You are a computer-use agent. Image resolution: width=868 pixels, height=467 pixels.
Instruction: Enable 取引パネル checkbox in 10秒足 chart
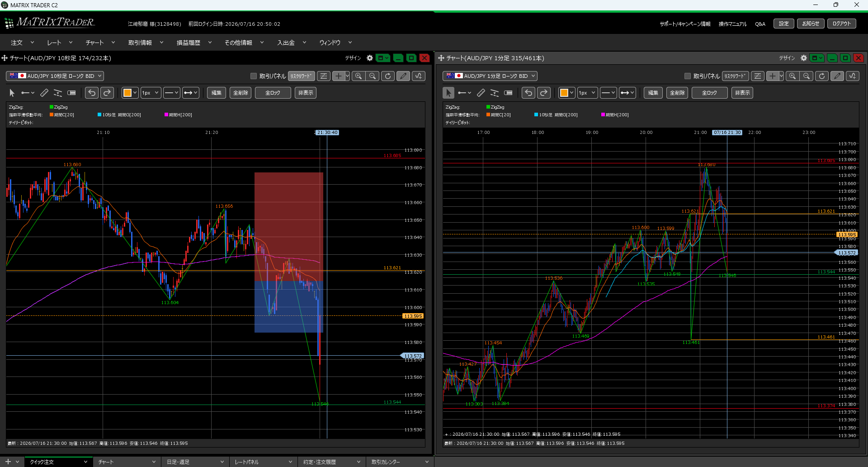pyautogui.click(x=254, y=76)
